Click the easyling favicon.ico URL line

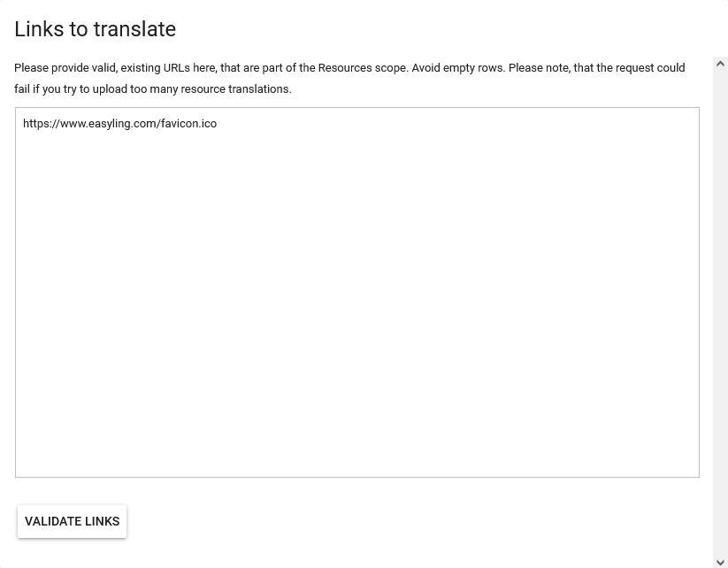point(119,124)
